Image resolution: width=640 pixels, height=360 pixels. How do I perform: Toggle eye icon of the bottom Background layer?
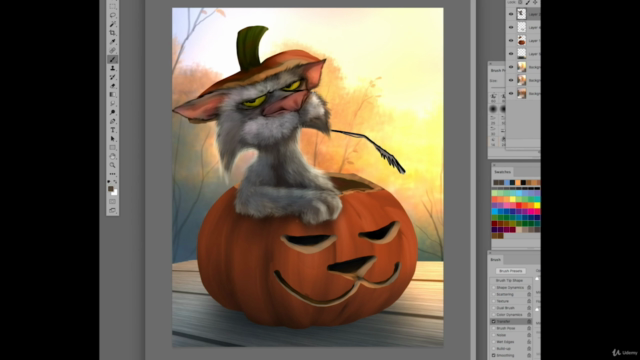(x=511, y=93)
